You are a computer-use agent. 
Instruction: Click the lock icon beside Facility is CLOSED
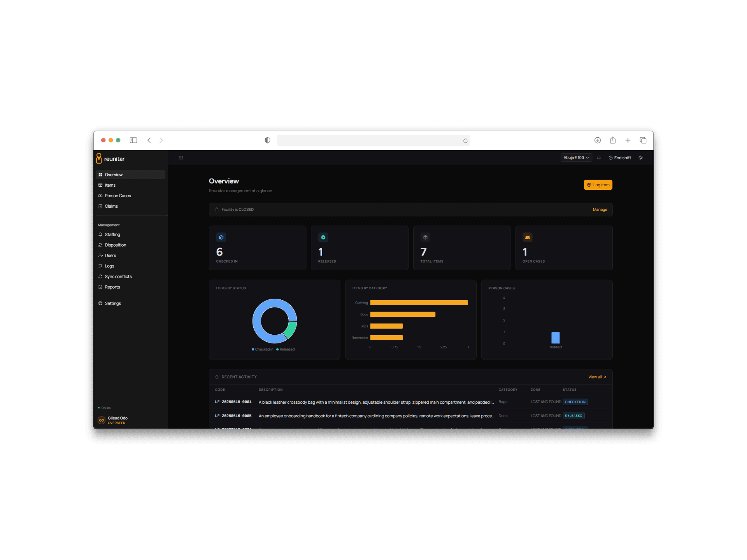click(x=217, y=210)
